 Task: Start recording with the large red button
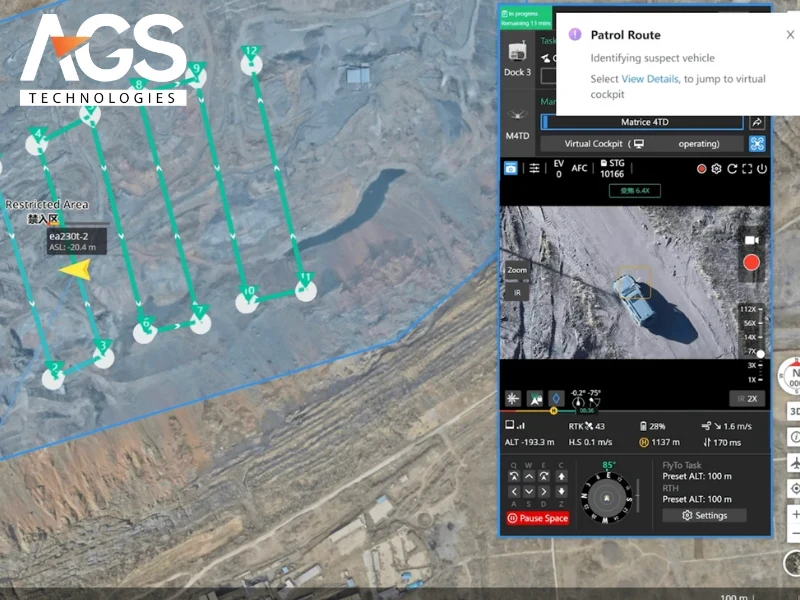(751, 263)
